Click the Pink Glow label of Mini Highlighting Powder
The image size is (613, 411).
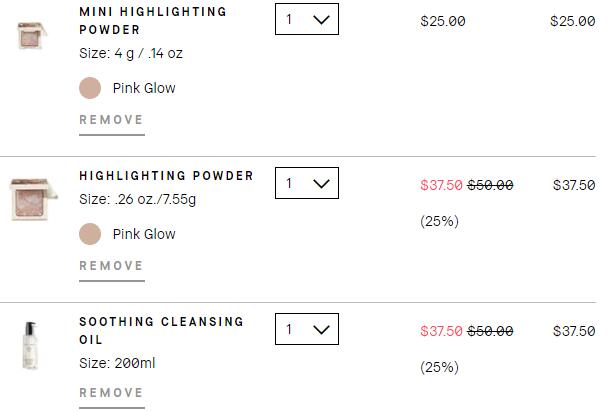pyautogui.click(x=144, y=88)
